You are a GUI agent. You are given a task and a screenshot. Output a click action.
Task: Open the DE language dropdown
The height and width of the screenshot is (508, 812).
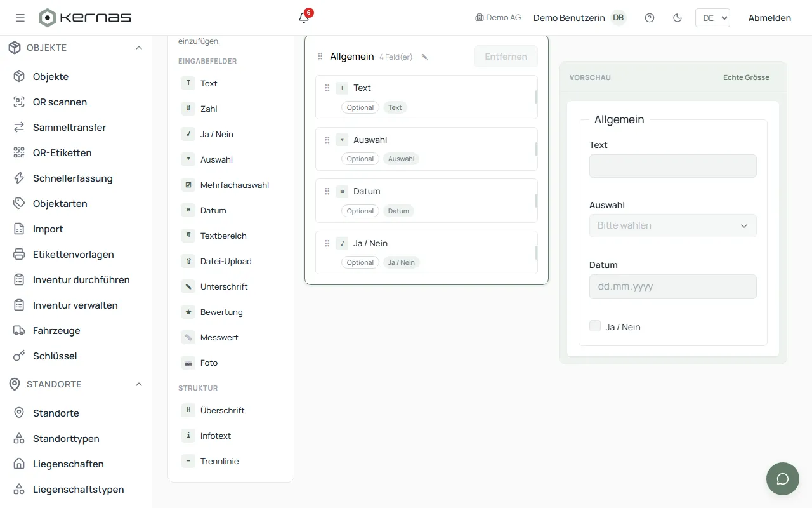(x=712, y=18)
